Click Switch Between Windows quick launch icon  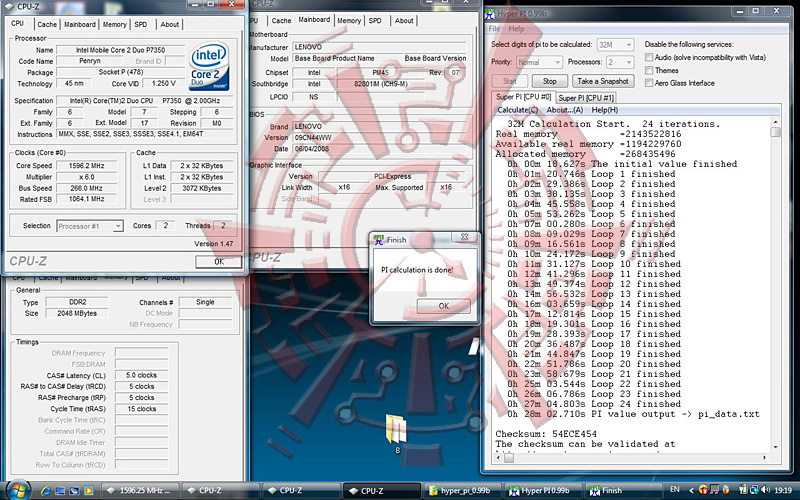pos(74,491)
